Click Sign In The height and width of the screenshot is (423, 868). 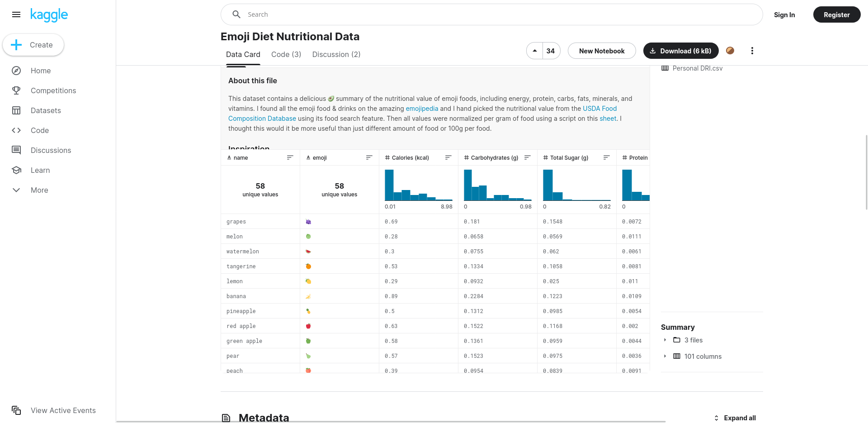pyautogui.click(x=784, y=15)
